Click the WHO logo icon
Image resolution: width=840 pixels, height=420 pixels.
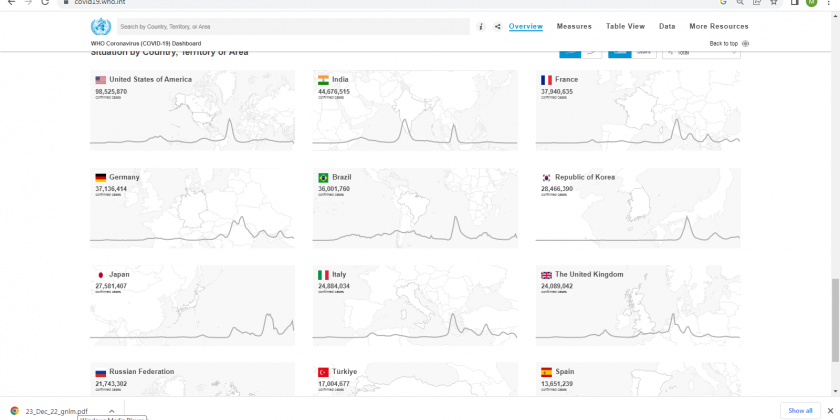101,27
